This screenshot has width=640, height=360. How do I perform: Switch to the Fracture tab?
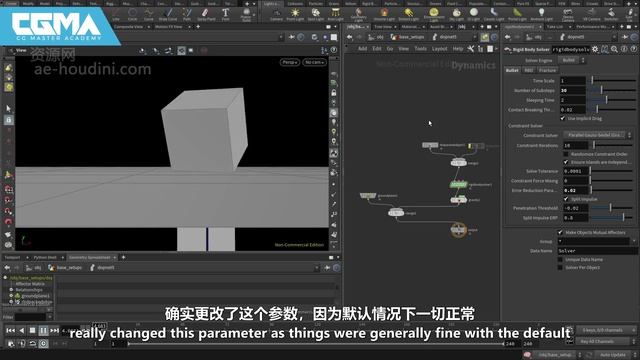click(x=547, y=70)
